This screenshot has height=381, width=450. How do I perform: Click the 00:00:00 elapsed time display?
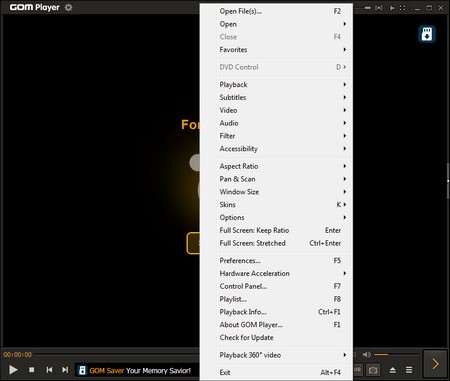(x=18, y=354)
